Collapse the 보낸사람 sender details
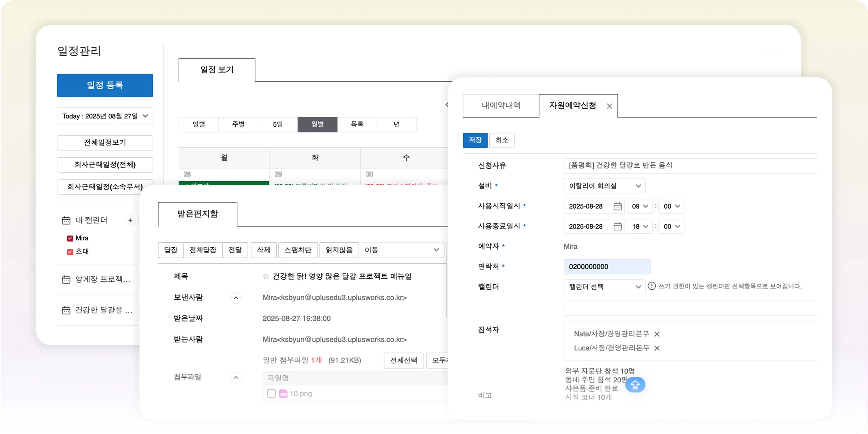The height and width of the screenshot is (434, 868). [x=236, y=298]
